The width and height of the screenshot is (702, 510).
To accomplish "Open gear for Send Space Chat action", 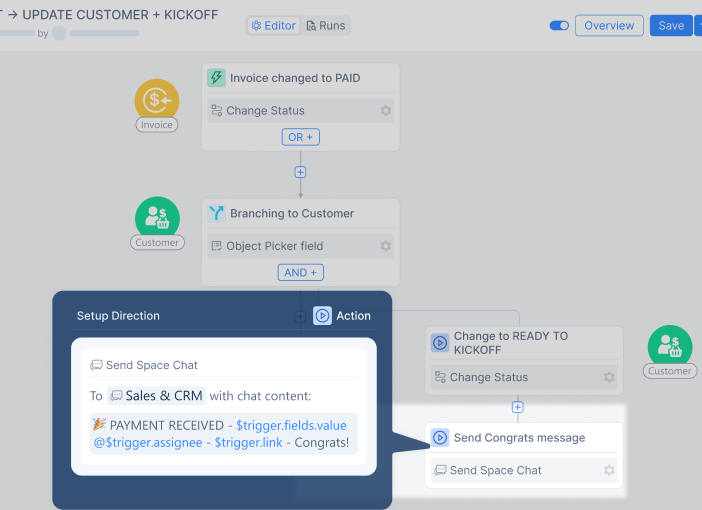I will (609, 470).
